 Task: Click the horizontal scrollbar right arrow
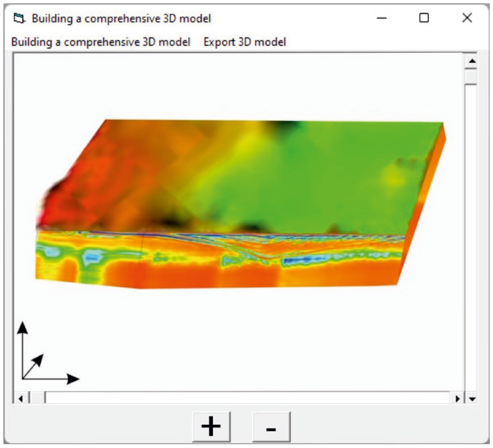(x=457, y=399)
